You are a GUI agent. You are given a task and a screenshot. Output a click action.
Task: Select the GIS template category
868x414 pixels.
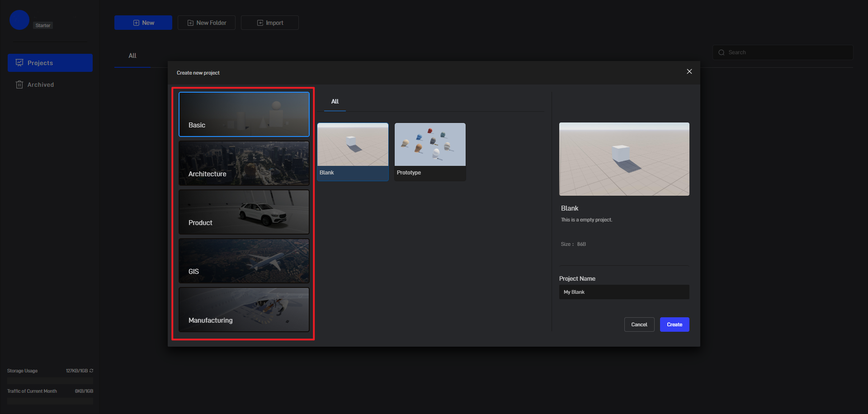point(244,261)
